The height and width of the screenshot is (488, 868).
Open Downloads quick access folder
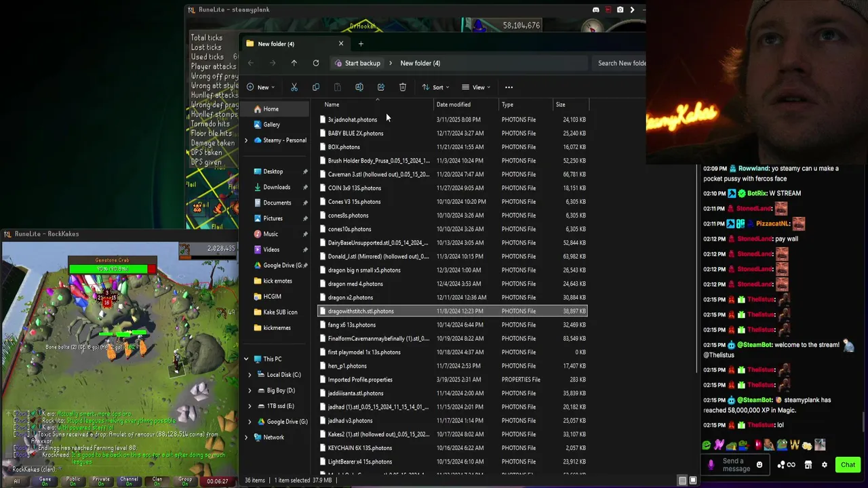(x=276, y=187)
